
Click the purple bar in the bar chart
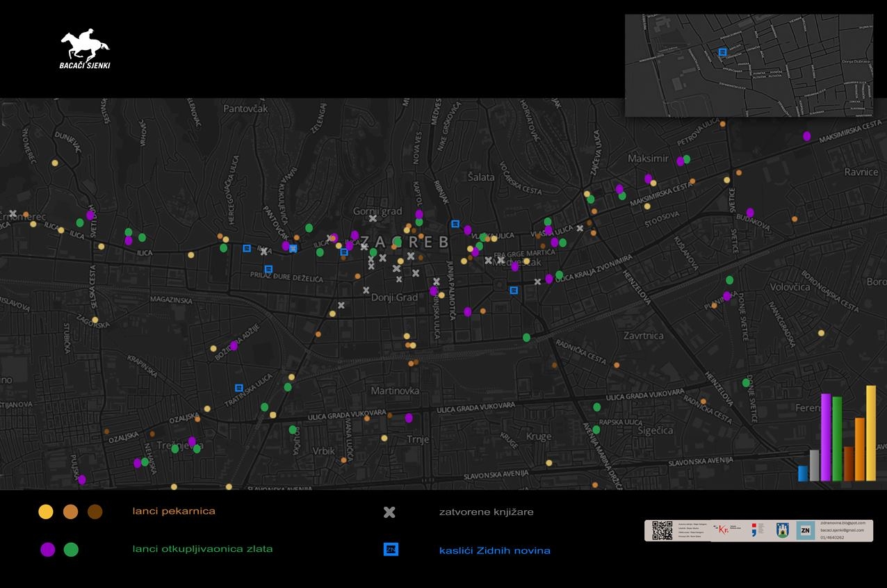826,437
